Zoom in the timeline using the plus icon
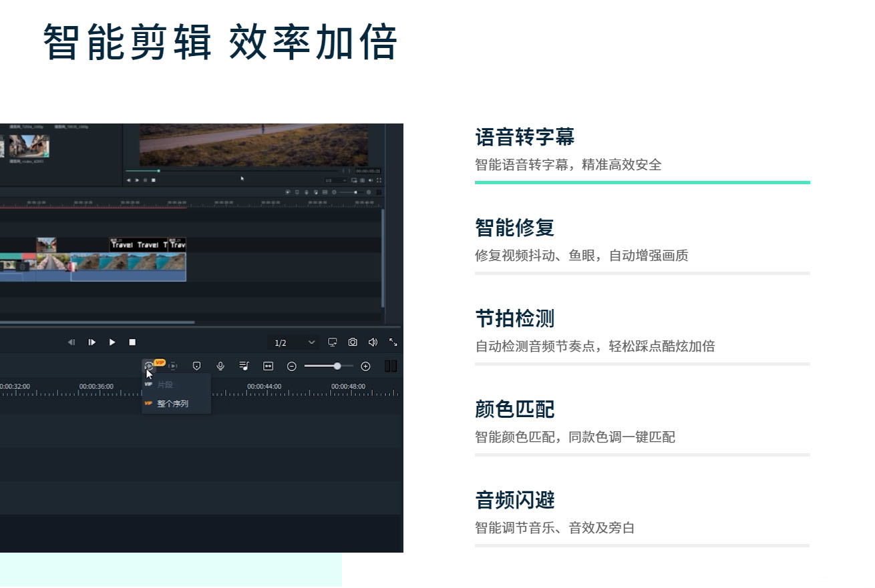The image size is (875, 588). (x=365, y=366)
